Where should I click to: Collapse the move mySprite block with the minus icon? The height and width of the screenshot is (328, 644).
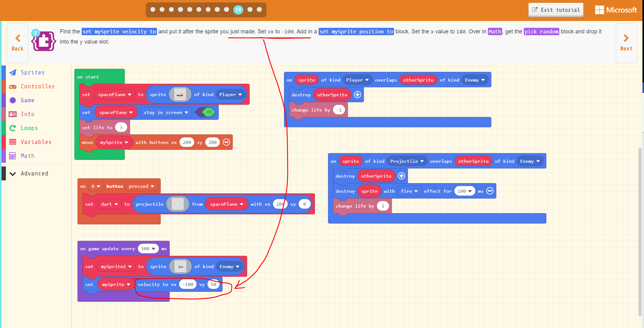click(x=227, y=142)
